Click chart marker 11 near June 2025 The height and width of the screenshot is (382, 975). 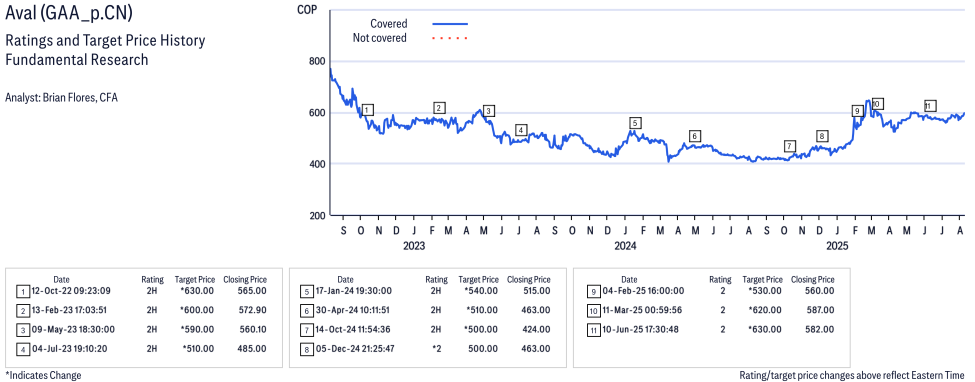(929, 105)
